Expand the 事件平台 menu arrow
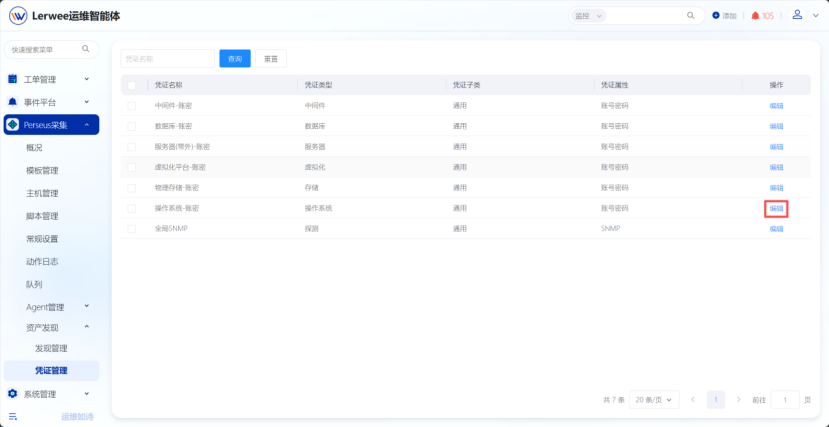The width and height of the screenshot is (829, 427). pos(87,102)
